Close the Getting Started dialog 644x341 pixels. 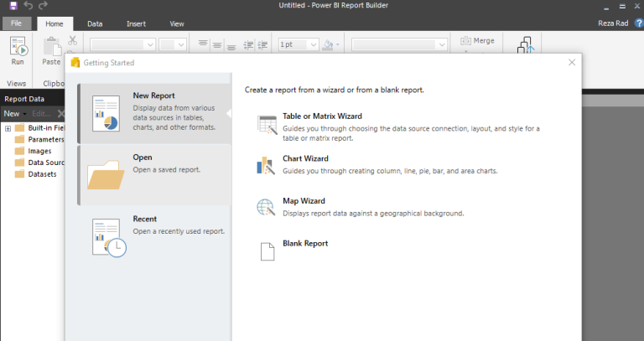(572, 62)
